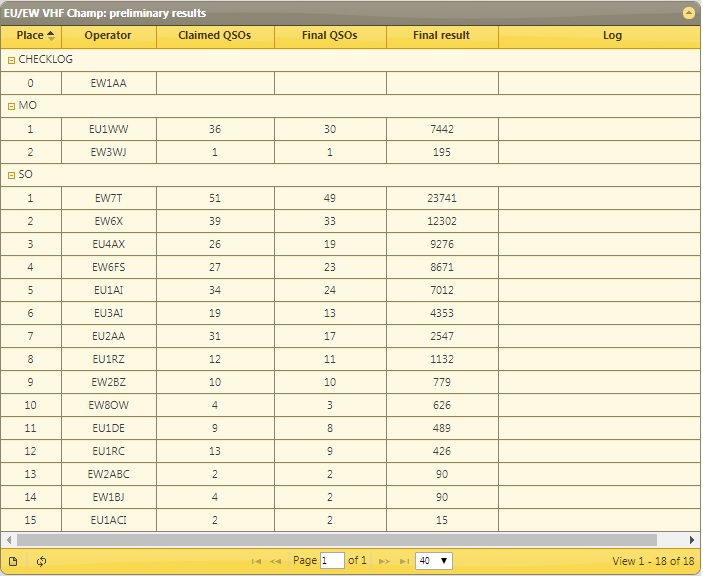Click the export document icon in footer
Screen dimensions: 703x576
(x=13, y=561)
